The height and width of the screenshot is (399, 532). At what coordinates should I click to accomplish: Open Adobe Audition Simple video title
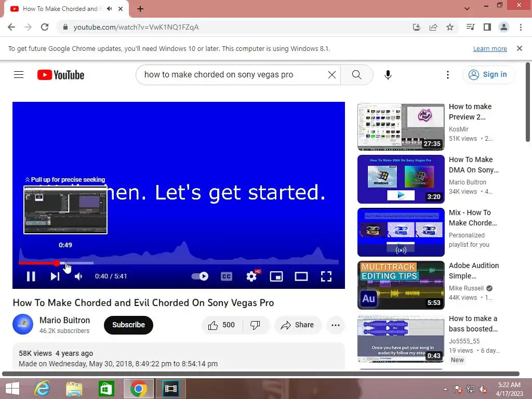pyautogui.click(x=474, y=271)
